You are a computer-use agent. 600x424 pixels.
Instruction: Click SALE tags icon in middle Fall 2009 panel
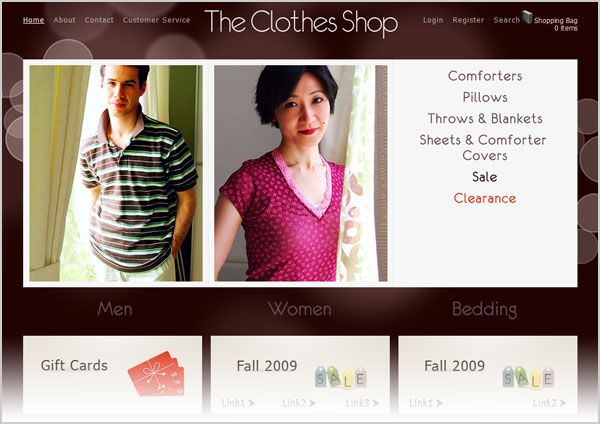click(x=341, y=377)
